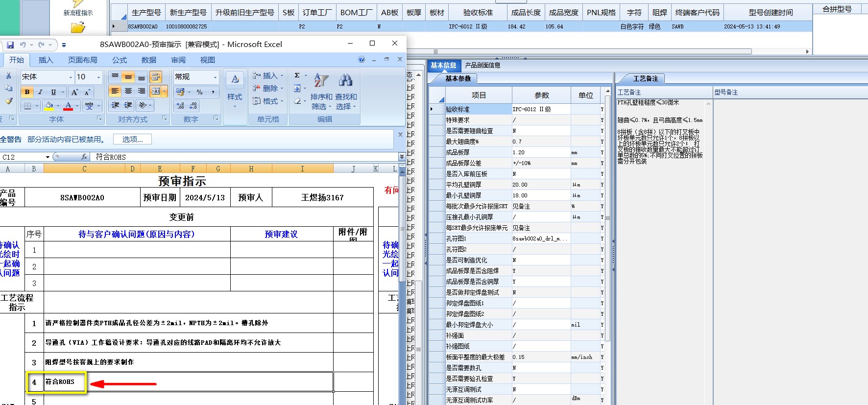Decrease indent in alignment group

click(x=115, y=105)
